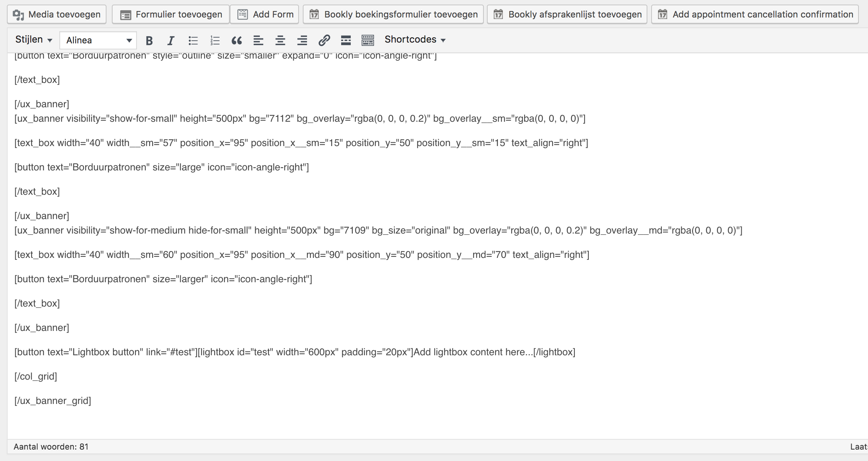Image resolution: width=868 pixels, height=461 pixels.
Task: Click Bookly boekingsformulier toevoegen
Action: [393, 14]
